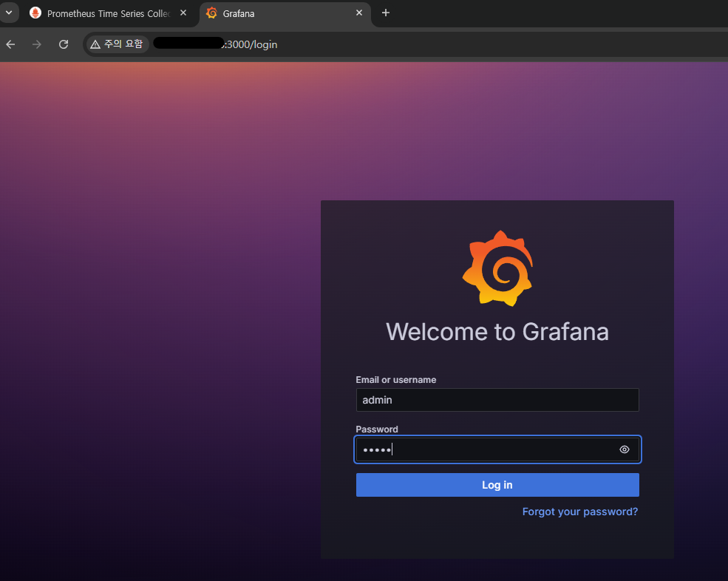Reload the Grafana login page

(64, 44)
